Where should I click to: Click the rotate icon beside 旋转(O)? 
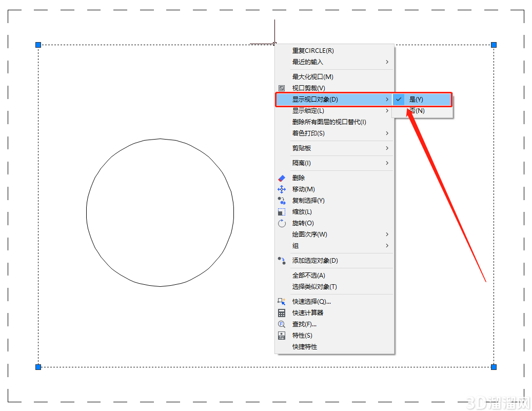coord(282,223)
